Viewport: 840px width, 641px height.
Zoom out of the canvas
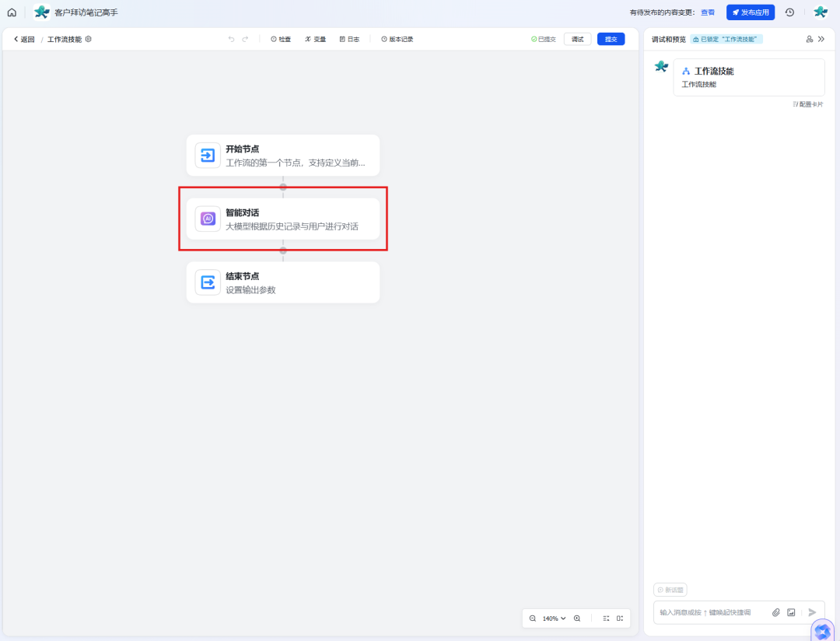533,618
